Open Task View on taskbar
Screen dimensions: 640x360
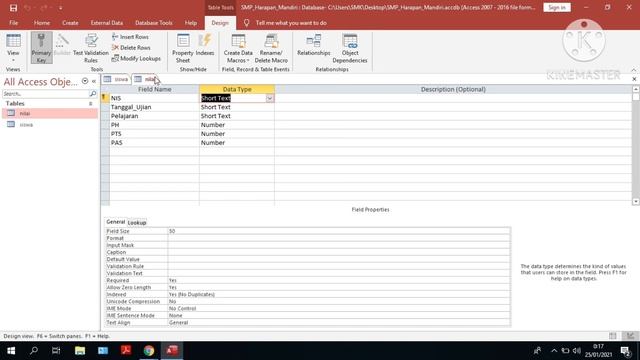point(56,351)
